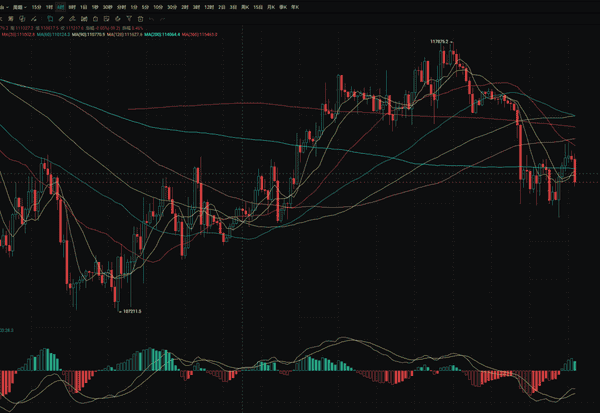The height and width of the screenshot is (413, 600).
Task: Click the trash icon to delete drawings
Action: (x=140, y=18)
